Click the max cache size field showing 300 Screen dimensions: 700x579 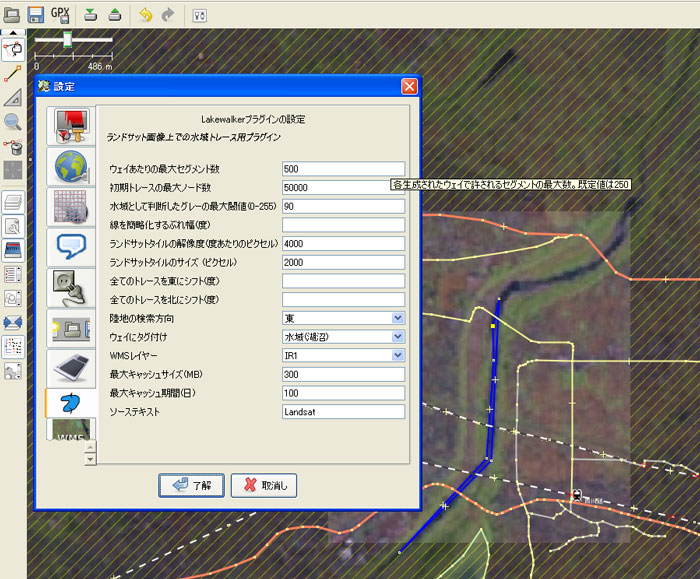[343, 374]
